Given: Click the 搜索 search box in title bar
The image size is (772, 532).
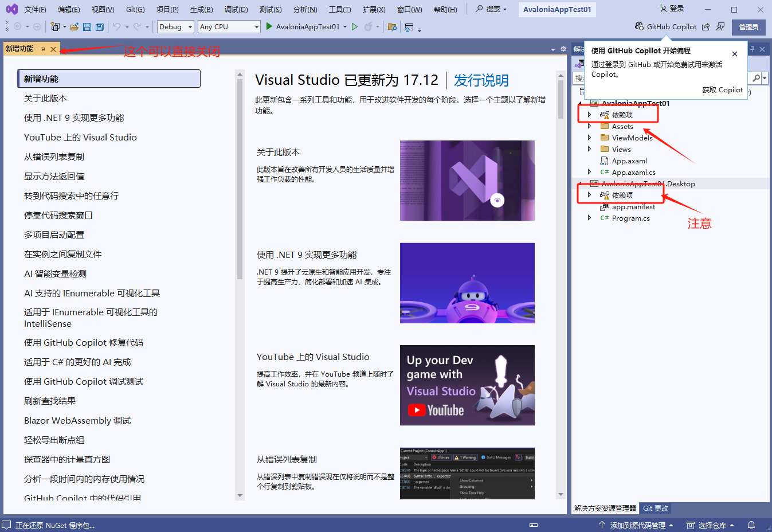Looking at the screenshot, I should (x=492, y=9).
